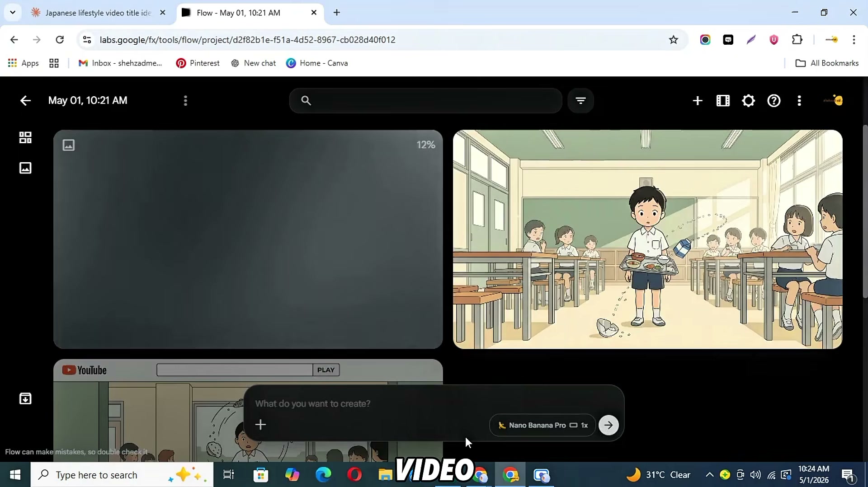Image resolution: width=868 pixels, height=487 pixels.
Task: Click the page vertical scrollbar
Action: 865,211
